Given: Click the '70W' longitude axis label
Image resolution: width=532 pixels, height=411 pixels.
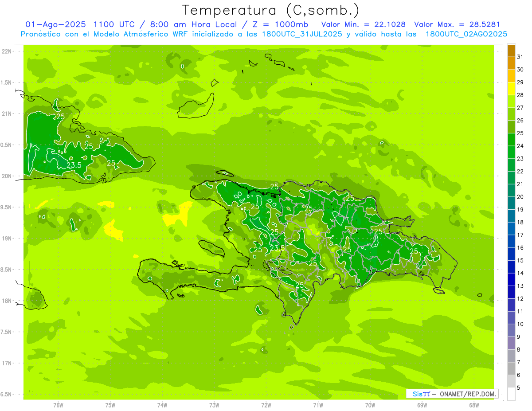Looking at the screenshot, I should [x=370, y=405].
